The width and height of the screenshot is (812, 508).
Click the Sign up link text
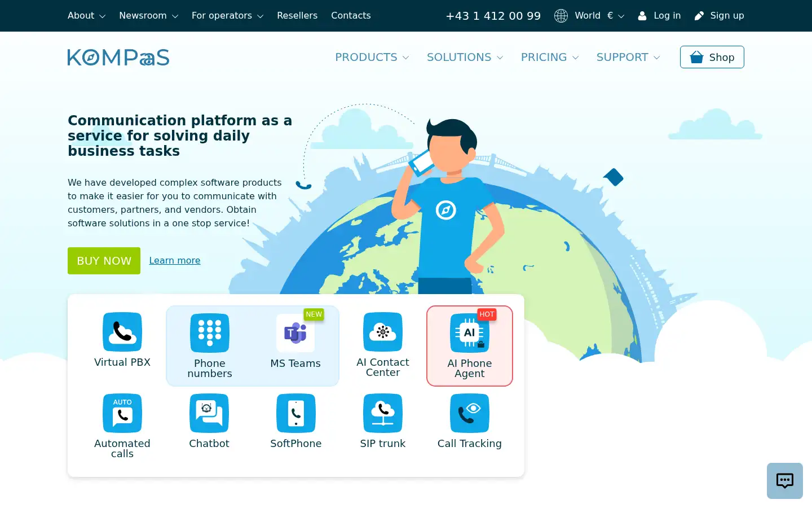(x=727, y=16)
